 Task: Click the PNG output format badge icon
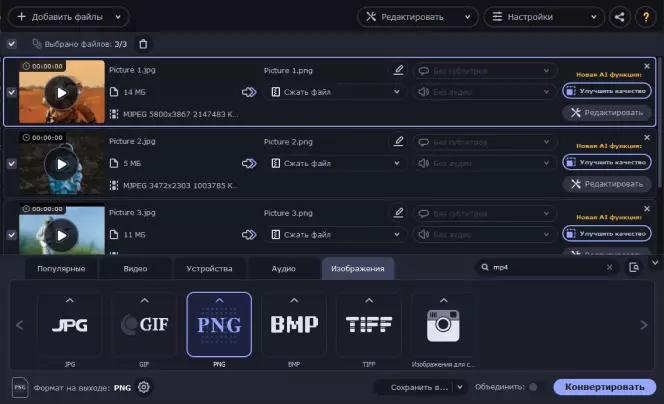pyautogui.click(x=20, y=387)
